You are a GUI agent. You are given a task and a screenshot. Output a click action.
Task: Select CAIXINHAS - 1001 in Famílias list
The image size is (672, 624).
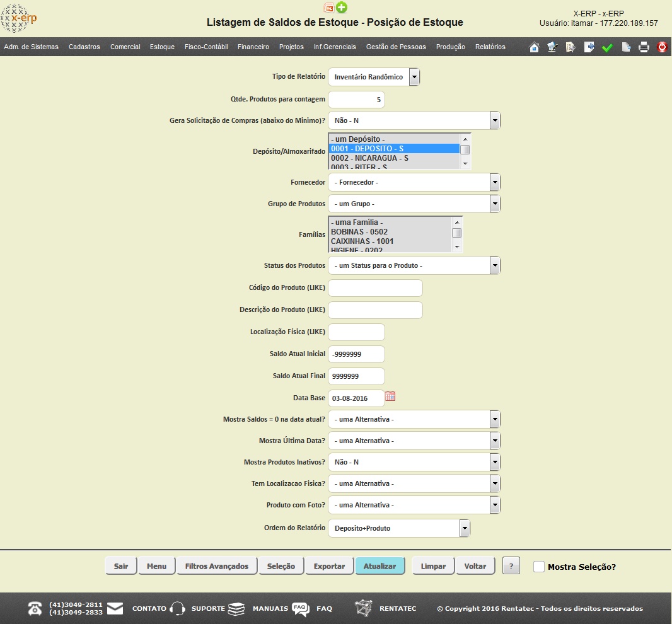tap(390, 241)
